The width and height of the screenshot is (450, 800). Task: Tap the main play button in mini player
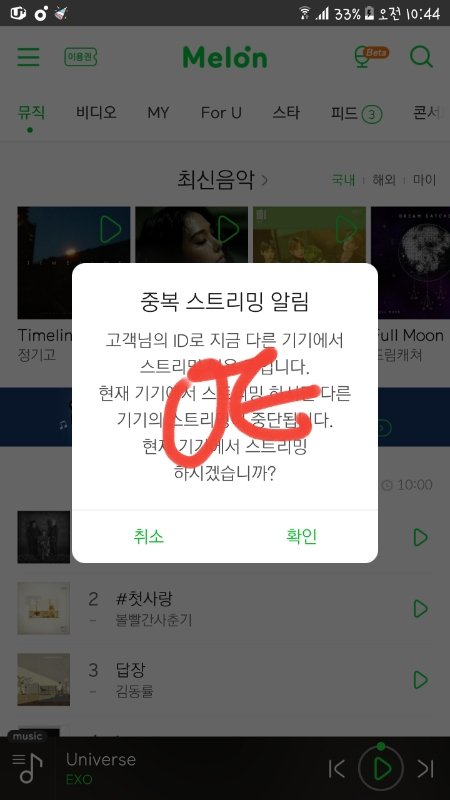click(x=381, y=767)
